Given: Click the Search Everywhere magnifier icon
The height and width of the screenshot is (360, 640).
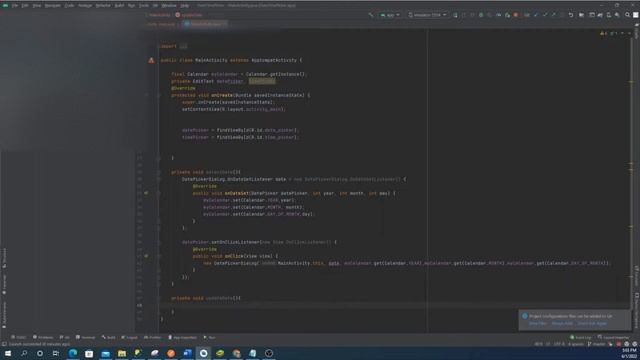Looking at the screenshot, I should click(x=627, y=15).
